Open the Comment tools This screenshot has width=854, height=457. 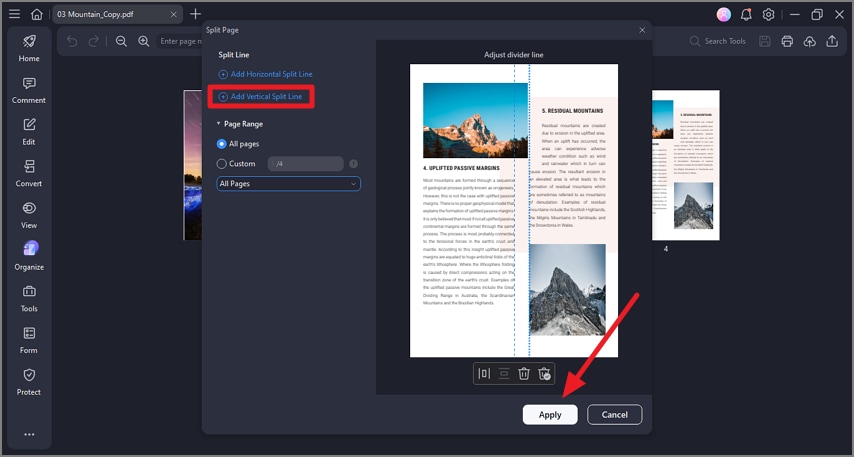(29, 90)
